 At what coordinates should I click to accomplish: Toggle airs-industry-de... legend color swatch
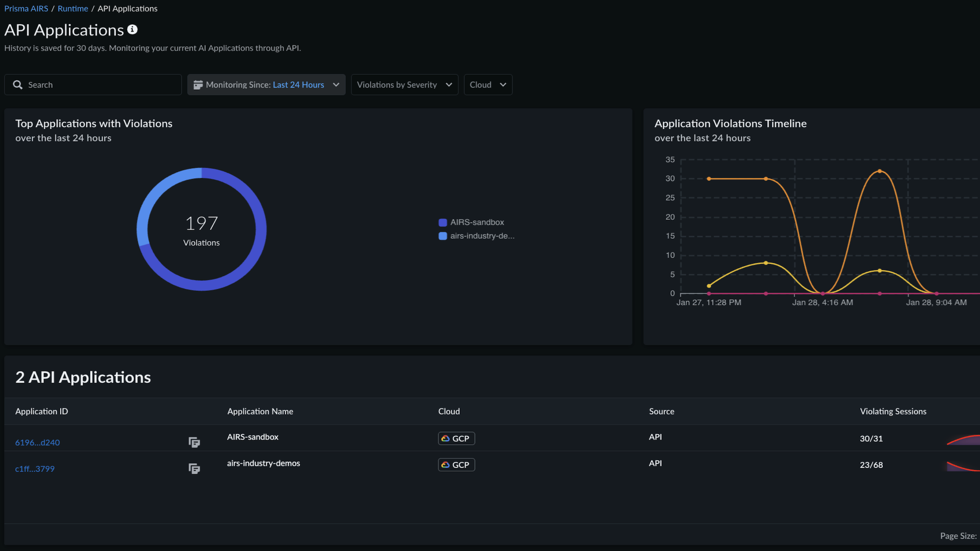442,236
